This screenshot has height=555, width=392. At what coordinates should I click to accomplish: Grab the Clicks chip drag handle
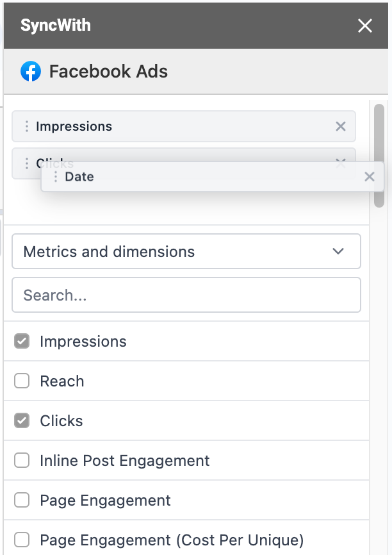point(26,163)
